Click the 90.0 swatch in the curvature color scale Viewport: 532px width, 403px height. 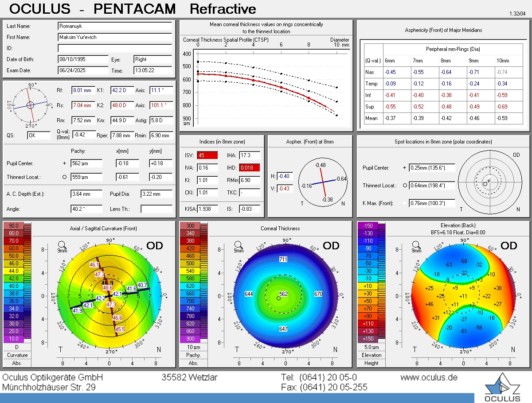point(14,226)
